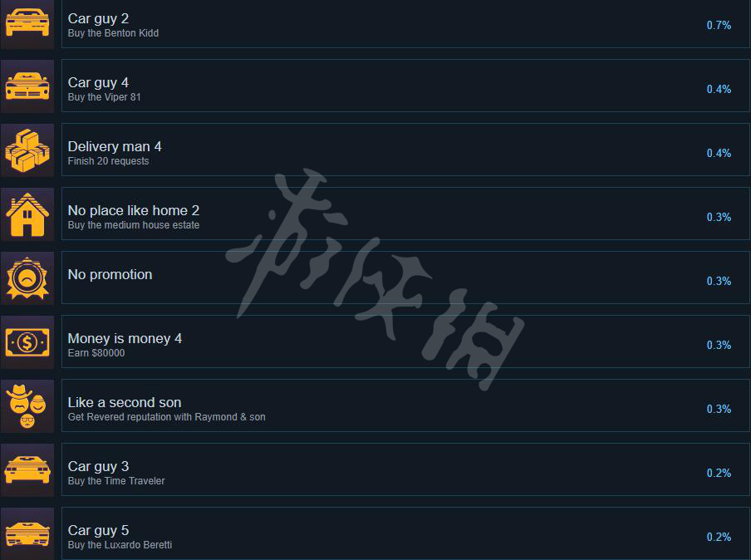Click the Car guy 4 Viper icon
This screenshot has height=560, width=751.
coord(27,86)
